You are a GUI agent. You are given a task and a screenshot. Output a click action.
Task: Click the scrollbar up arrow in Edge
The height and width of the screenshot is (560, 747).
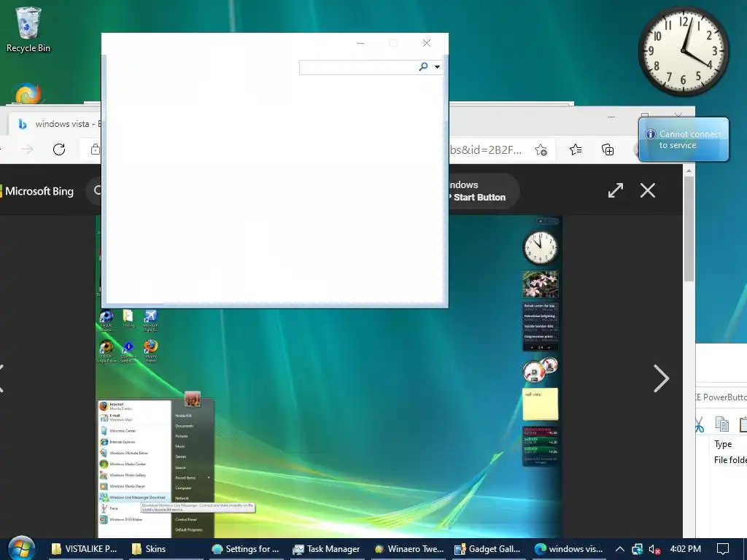[x=689, y=170]
